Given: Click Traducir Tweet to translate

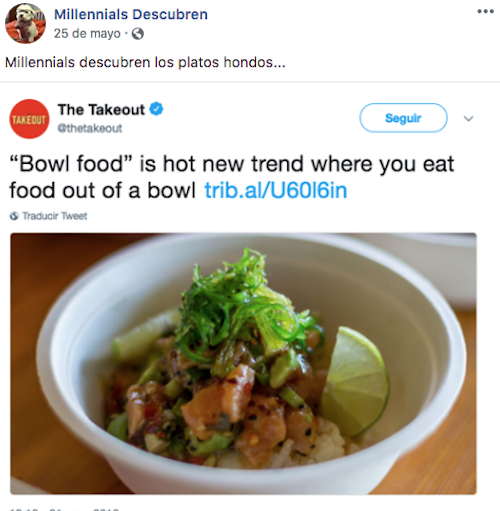Looking at the screenshot, I should (55, 216).
